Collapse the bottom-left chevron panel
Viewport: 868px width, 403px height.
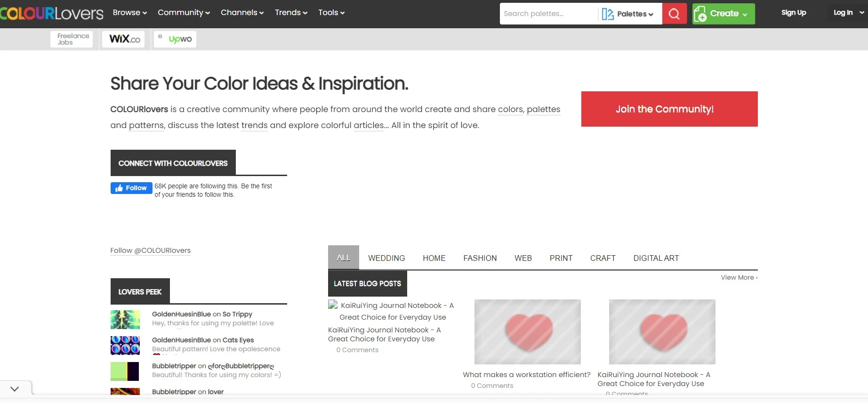pos(15,389)
